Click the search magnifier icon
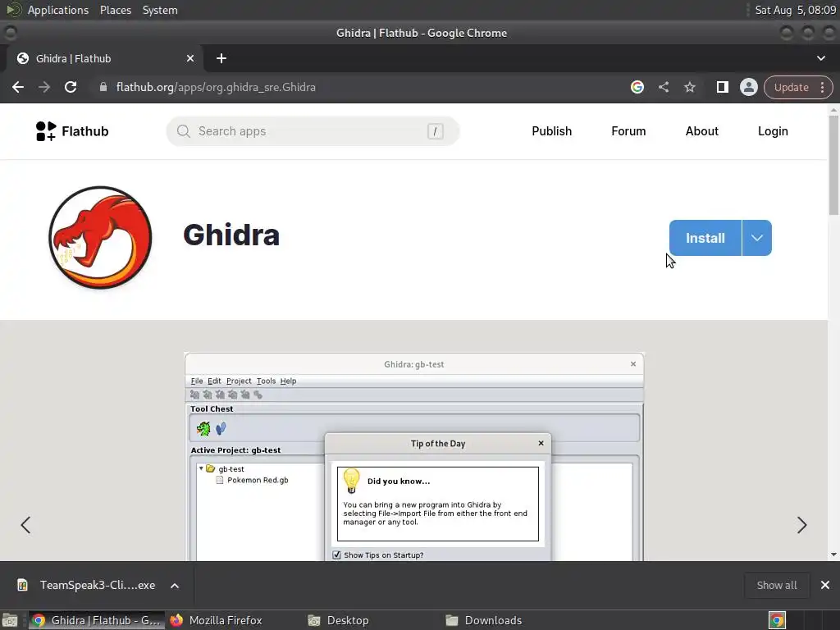This screenshot has height=630, width=840. tap(183, 131)
